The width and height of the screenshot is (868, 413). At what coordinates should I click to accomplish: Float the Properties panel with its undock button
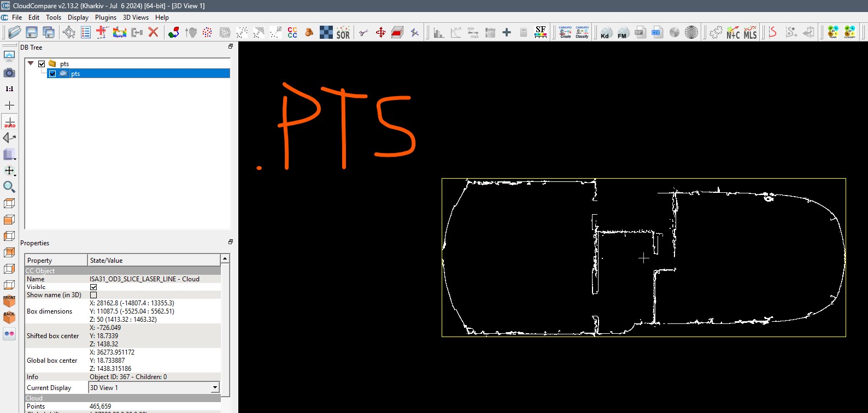pyautogui.click(x=231, y=242)
